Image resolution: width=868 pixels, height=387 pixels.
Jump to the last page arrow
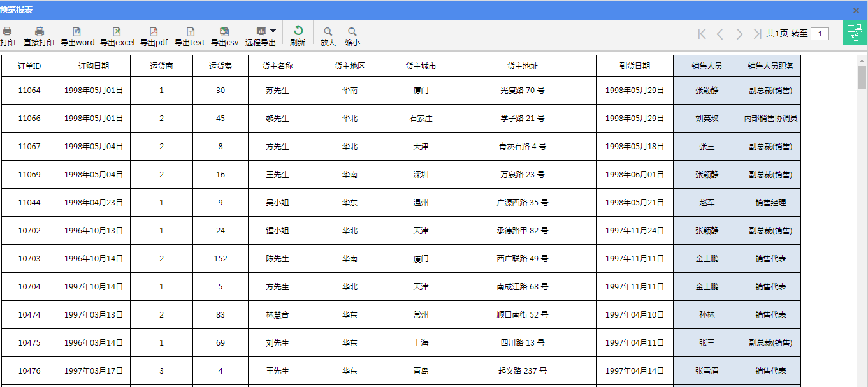point(756,34)
